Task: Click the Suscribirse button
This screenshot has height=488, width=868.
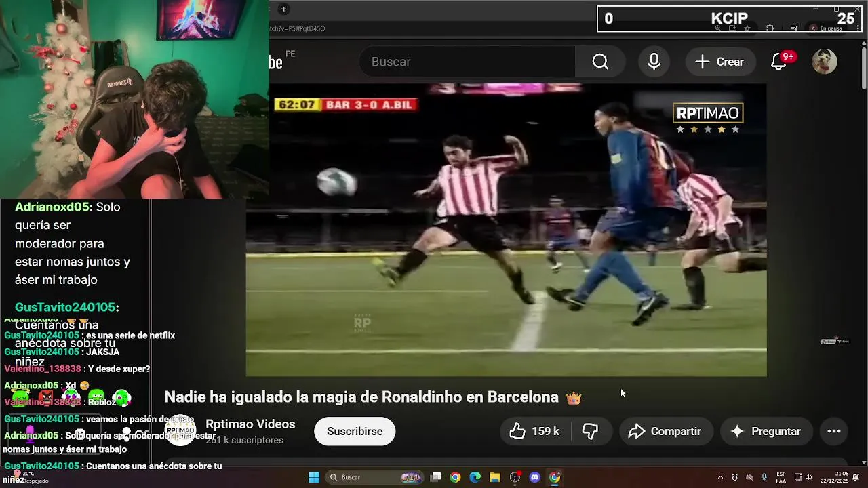Action: click(355, 431)
